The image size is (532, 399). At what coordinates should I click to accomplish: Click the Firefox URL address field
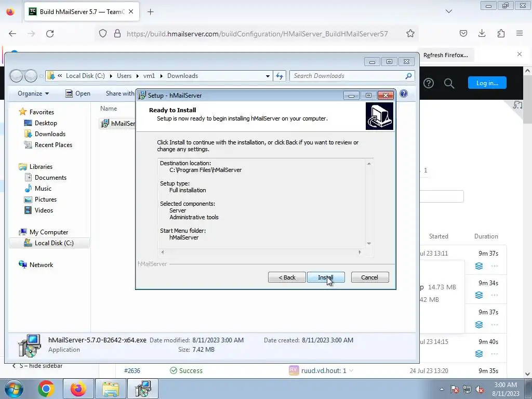[x=257, y=34]
